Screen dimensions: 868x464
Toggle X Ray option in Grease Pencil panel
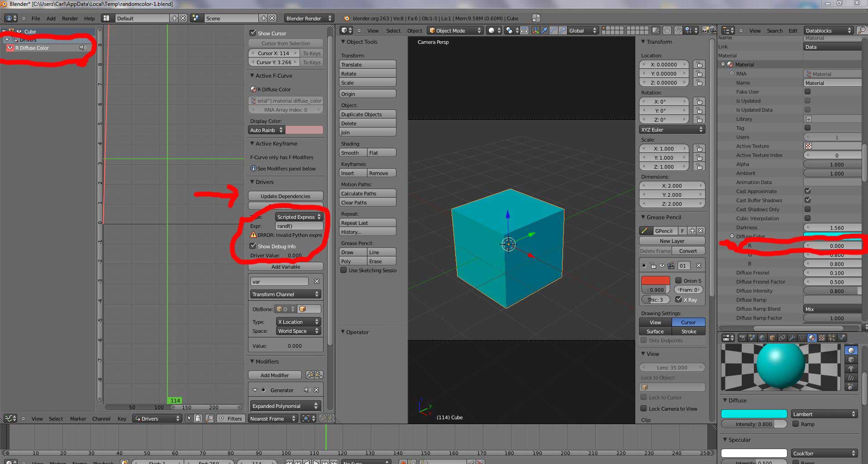(679, 299)
